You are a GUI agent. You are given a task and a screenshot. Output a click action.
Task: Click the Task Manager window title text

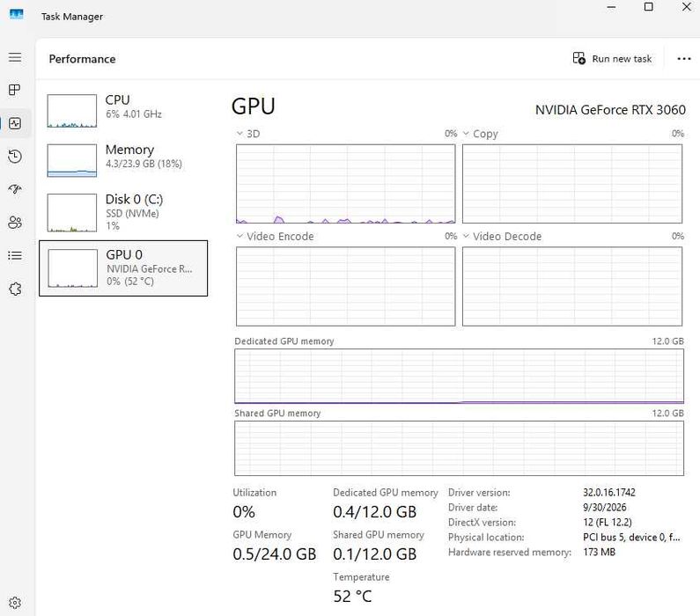pos(72,17)
